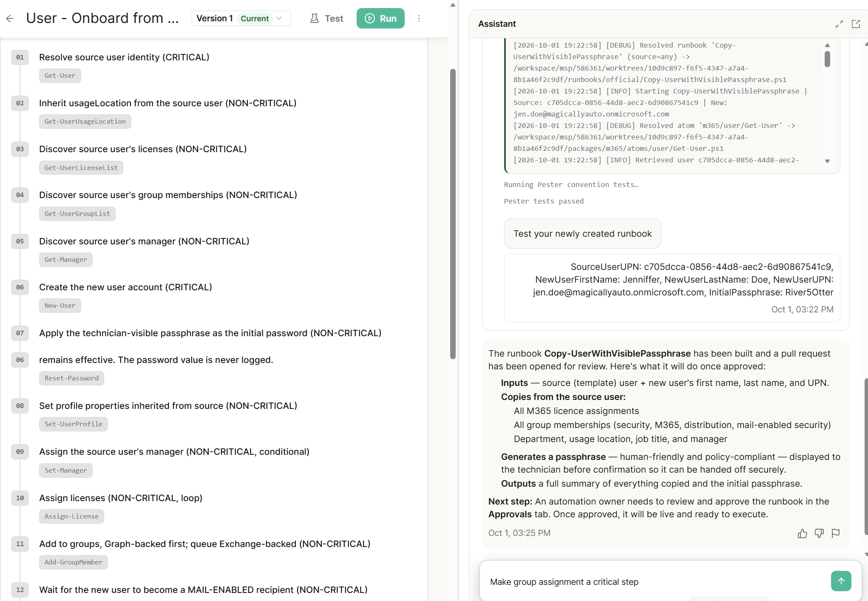Image resolution: width=868 pixels, height=601 pixels.
Task: Click the log box scroll-up arrow
Action: [x=827, y=45]
